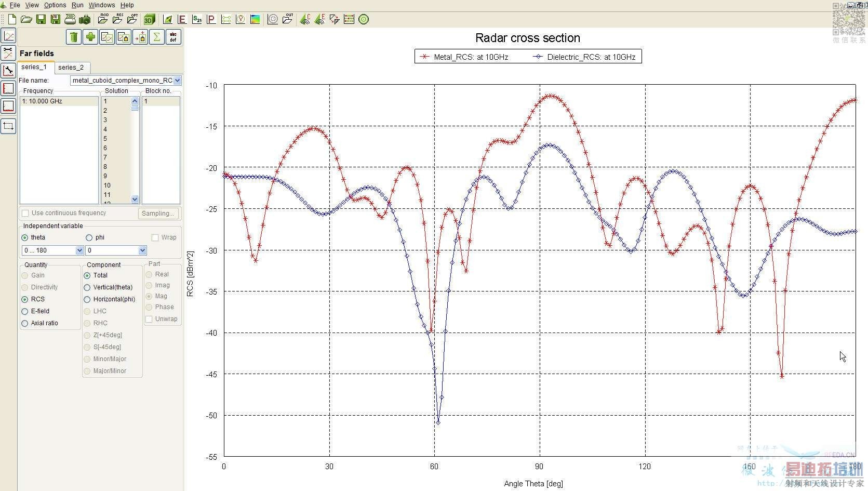The image size is (868, 491).
Task: Open the Run menu
Action: [77, 5]
